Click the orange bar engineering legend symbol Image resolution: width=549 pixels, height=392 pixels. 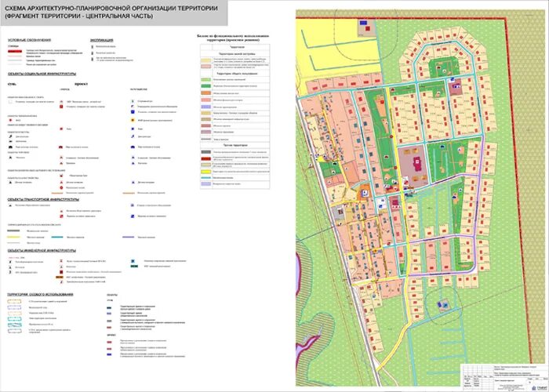59,277
